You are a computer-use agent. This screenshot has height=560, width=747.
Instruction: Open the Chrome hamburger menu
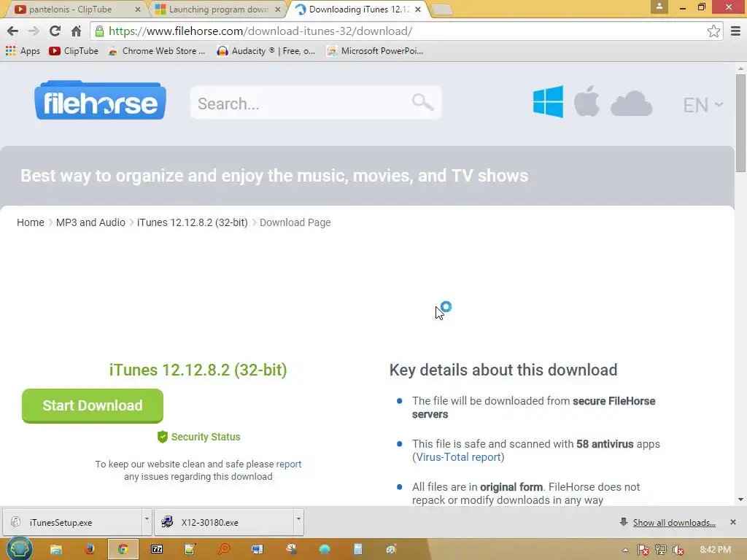(x=735, y=31)
